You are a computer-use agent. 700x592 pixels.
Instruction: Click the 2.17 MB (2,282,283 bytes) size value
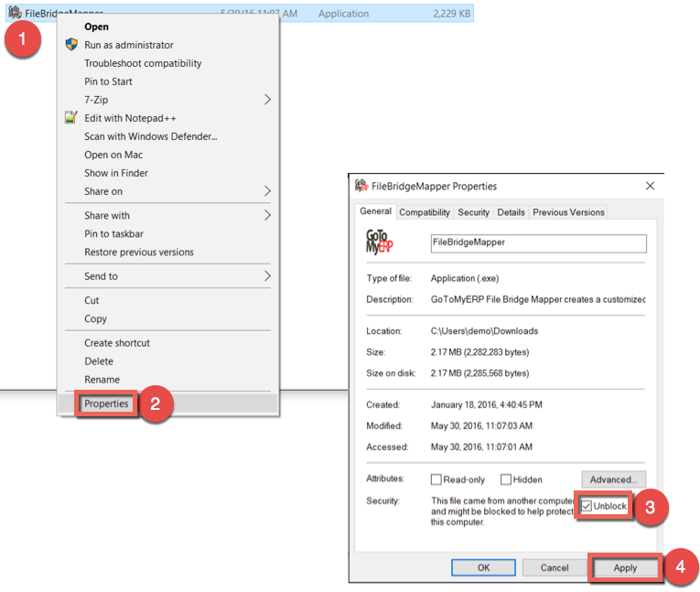479,351
